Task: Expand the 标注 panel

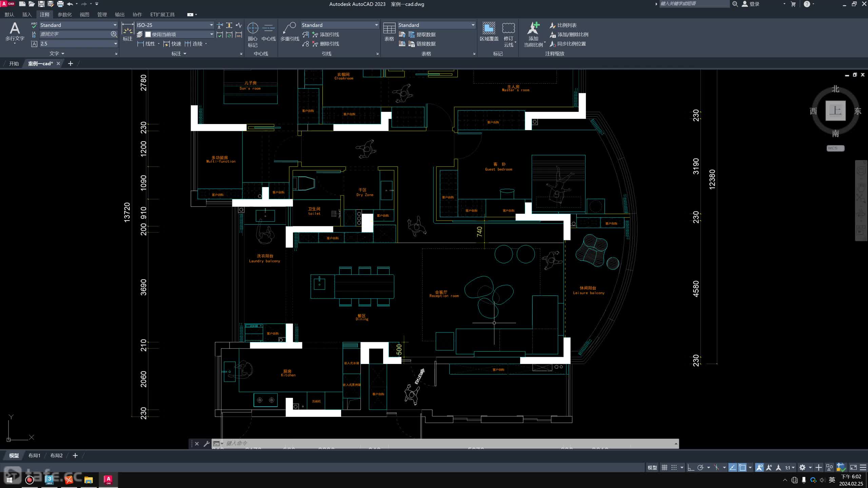Action: click(179, 54)
